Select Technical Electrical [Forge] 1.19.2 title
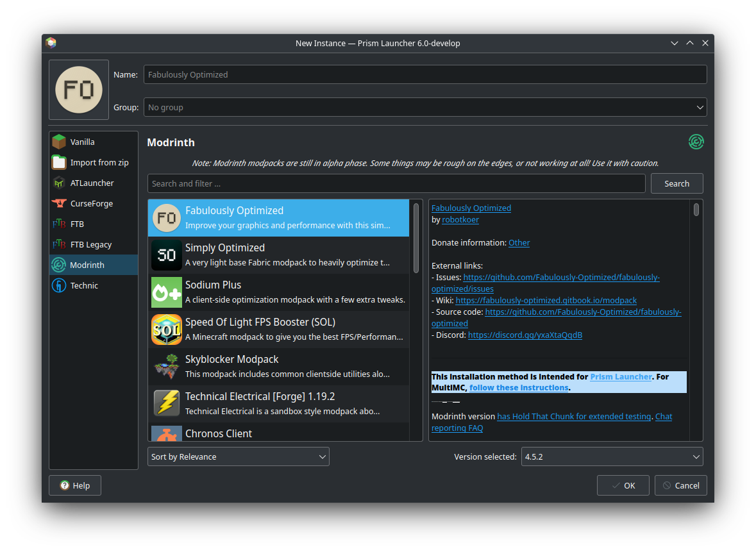The height and width of the screenshot is (552, 756). pyautogui.click(x=260, y=396)
